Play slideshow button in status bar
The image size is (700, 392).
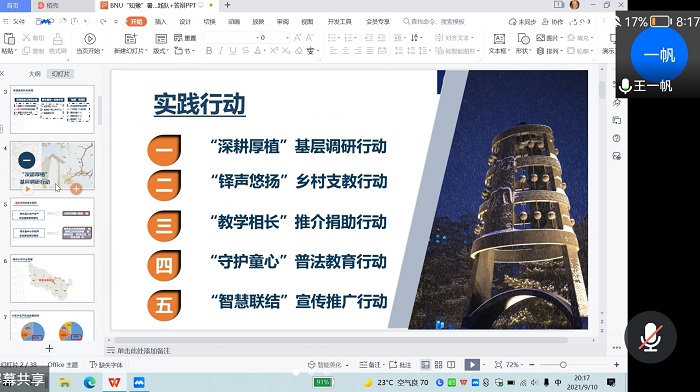pyautogui.click(x=472, y=365)
